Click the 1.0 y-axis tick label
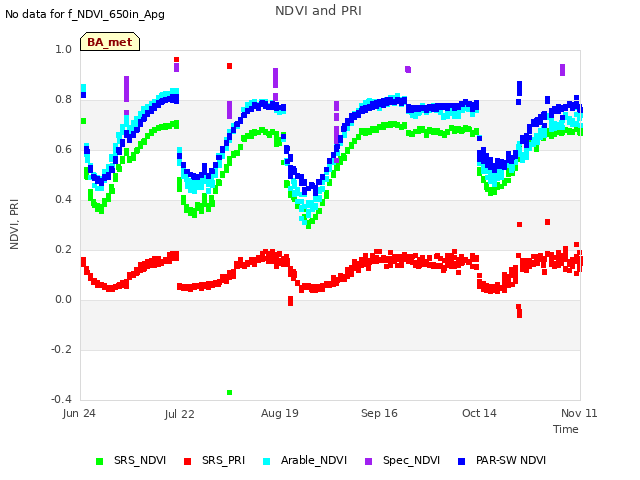Viewport: 640px width, 480px height. (63, 49)
